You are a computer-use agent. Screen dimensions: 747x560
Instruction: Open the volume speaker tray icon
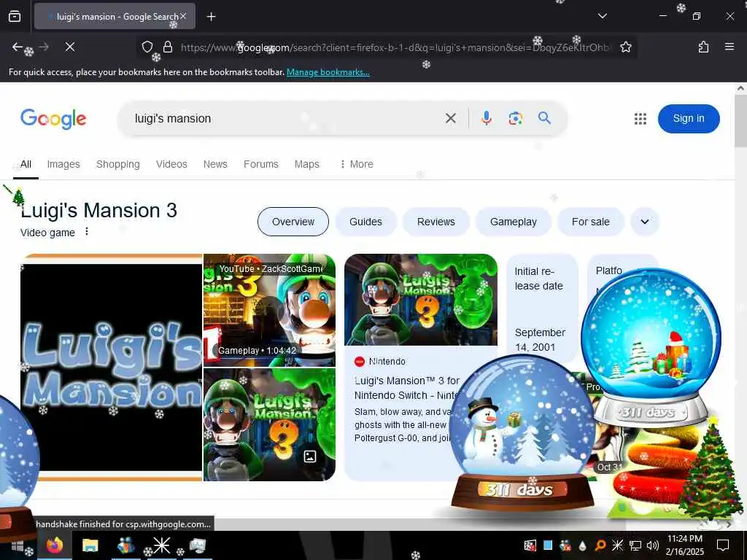coord(652,545)
